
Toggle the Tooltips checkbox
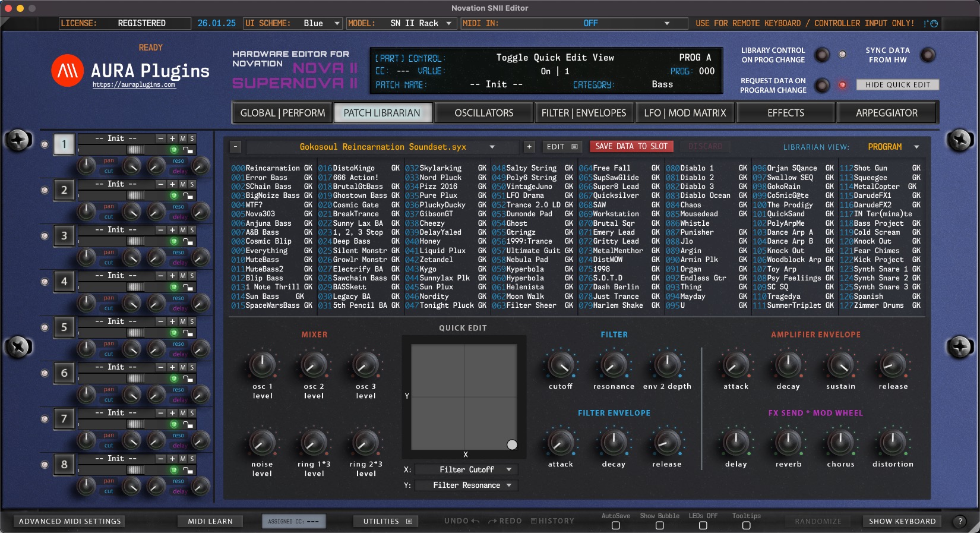click(746, 525)
